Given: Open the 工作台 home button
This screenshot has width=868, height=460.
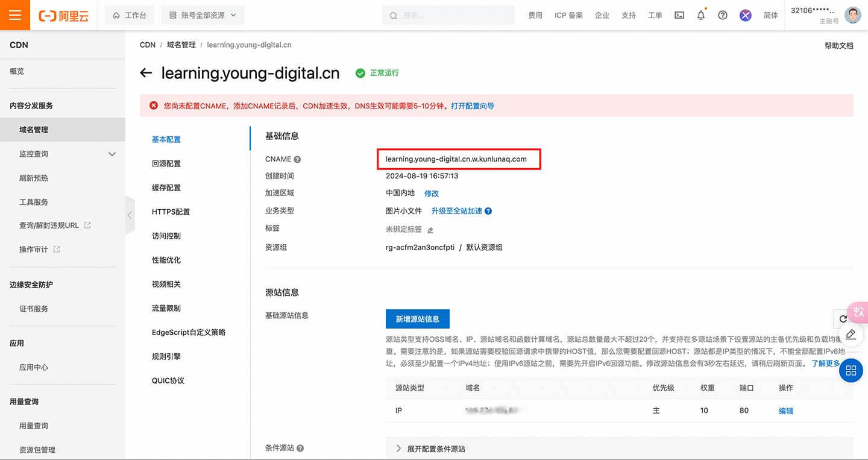Looking at the screenshot, I should pos(130,16).
